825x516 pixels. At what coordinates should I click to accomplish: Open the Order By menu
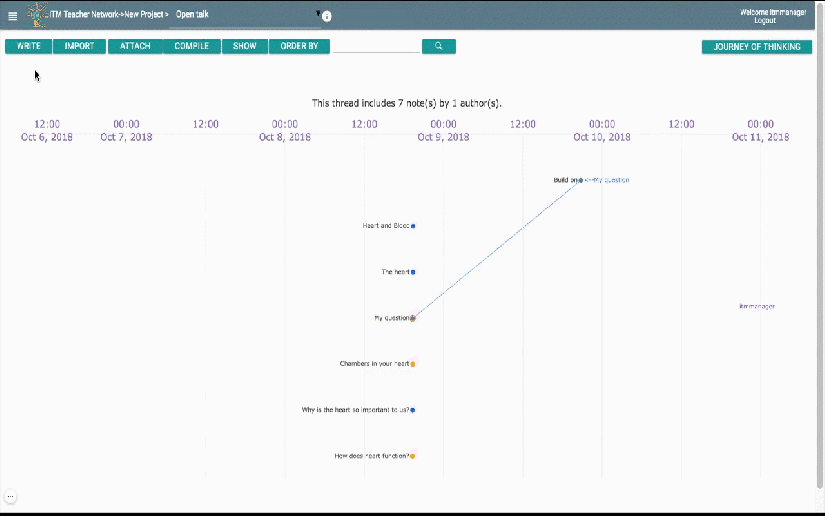pos(299,46)
